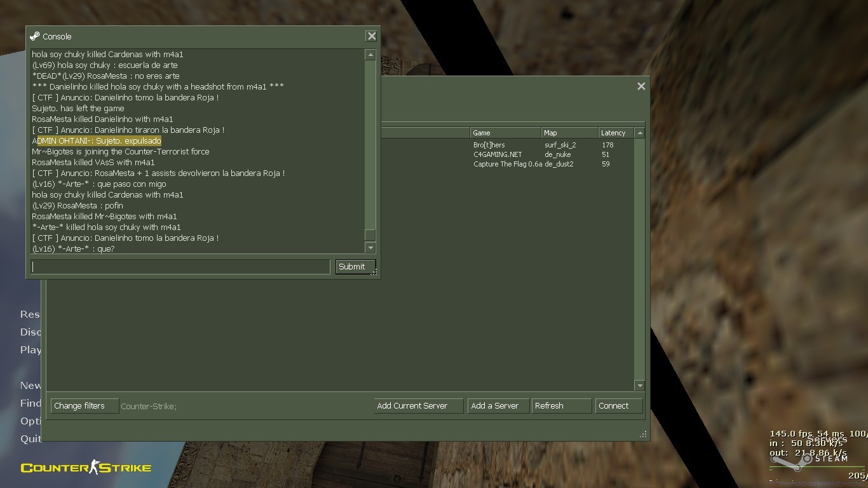868x488 pixels.
Task: Click 'que paso con migo' chat line
Action: click(99, 184)
